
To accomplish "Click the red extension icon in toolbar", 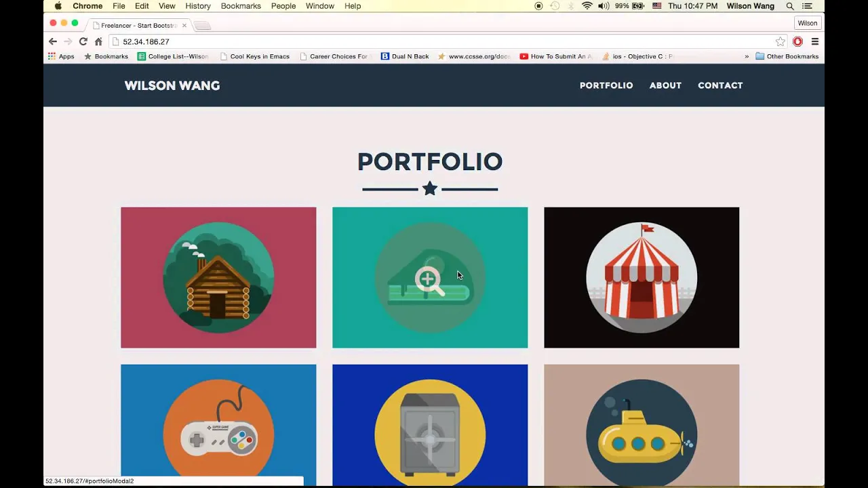I will point(797,41).
